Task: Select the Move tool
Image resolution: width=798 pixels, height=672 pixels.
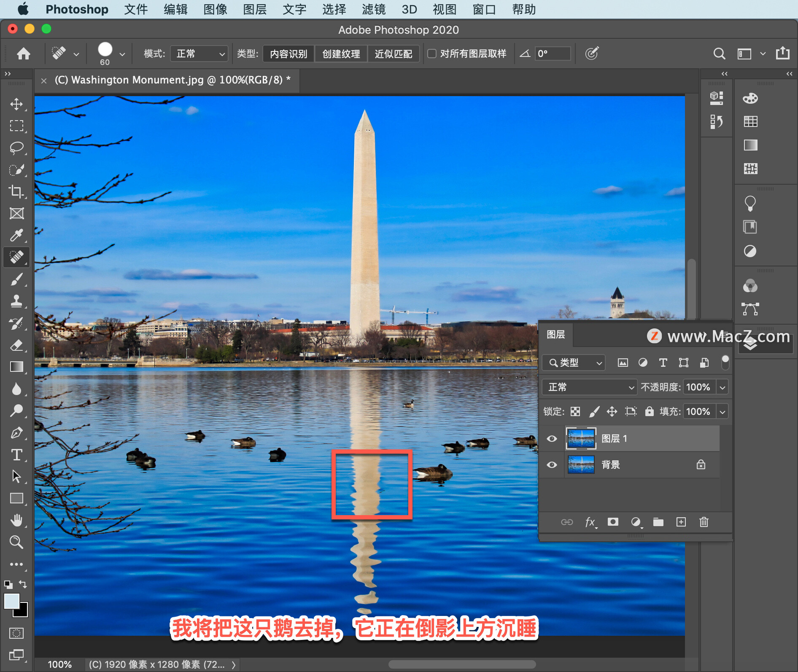Action: point(16,104)
